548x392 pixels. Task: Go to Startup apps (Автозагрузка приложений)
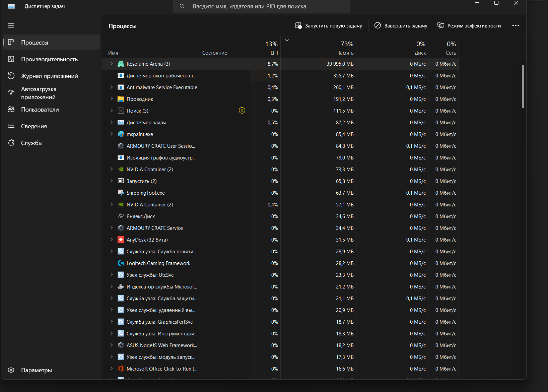click(39, 93)
